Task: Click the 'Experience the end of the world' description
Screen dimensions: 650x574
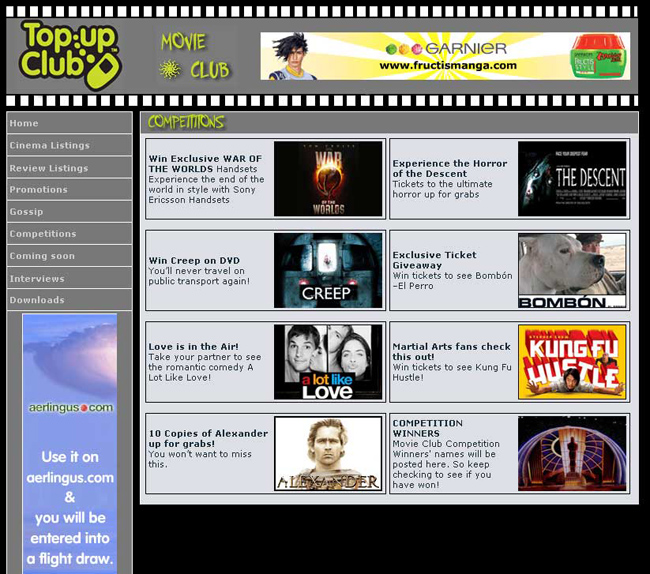Action: click(x=206, y=189)
